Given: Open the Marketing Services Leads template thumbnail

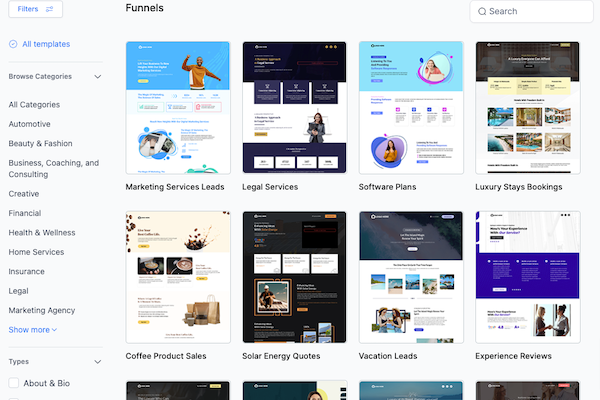Looking at the screenshot, I should (178, 108).
